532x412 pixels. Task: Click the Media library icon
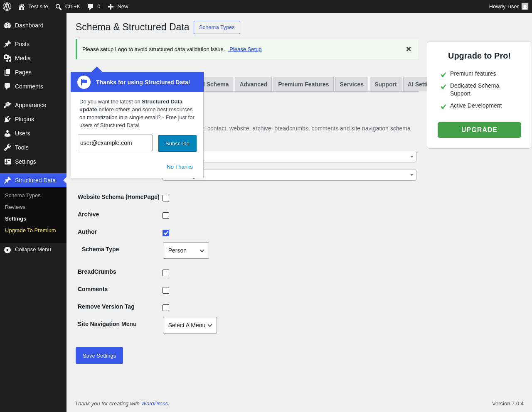click(7, 58)
